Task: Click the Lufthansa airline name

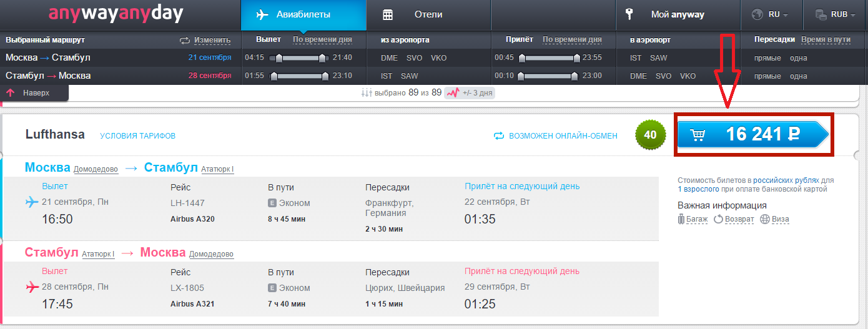Action: [55, 134]
